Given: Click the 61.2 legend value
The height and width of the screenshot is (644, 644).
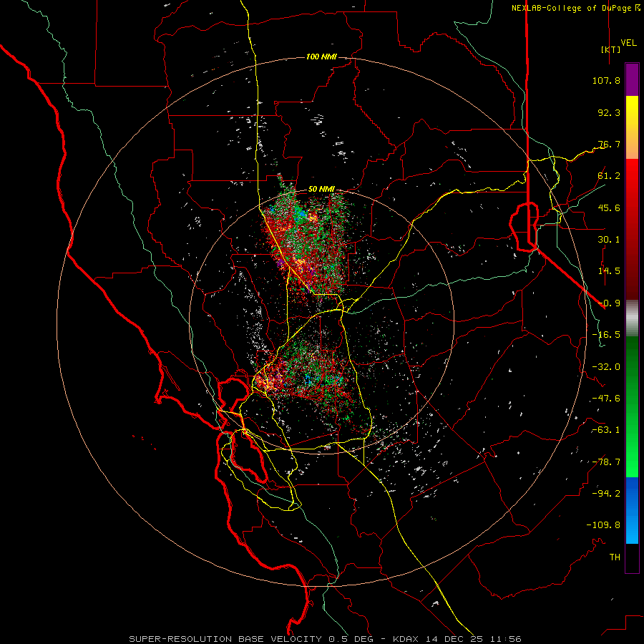Looking at the screenshot, I should click(609, 176).
